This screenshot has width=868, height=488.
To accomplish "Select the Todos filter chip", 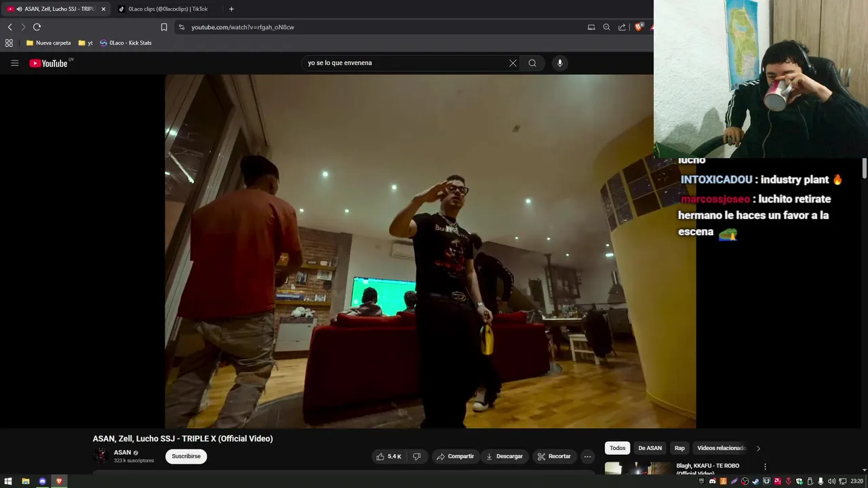I will pos(618,448).
